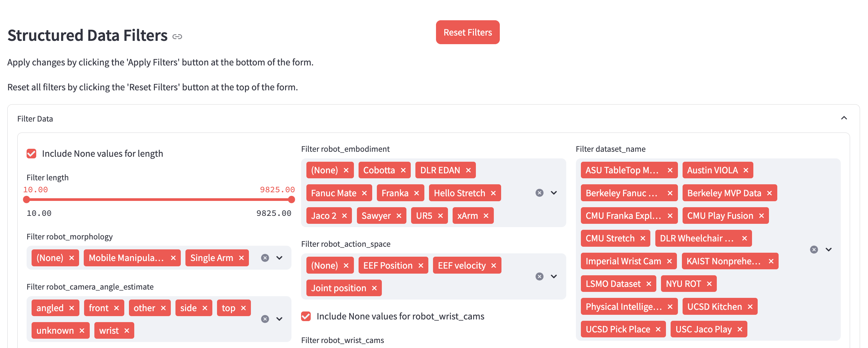The height and width of the screenshot is (348, 868).
Task: Remove the Berkeley MVP Data tag
Action: [x=769, y=193]
